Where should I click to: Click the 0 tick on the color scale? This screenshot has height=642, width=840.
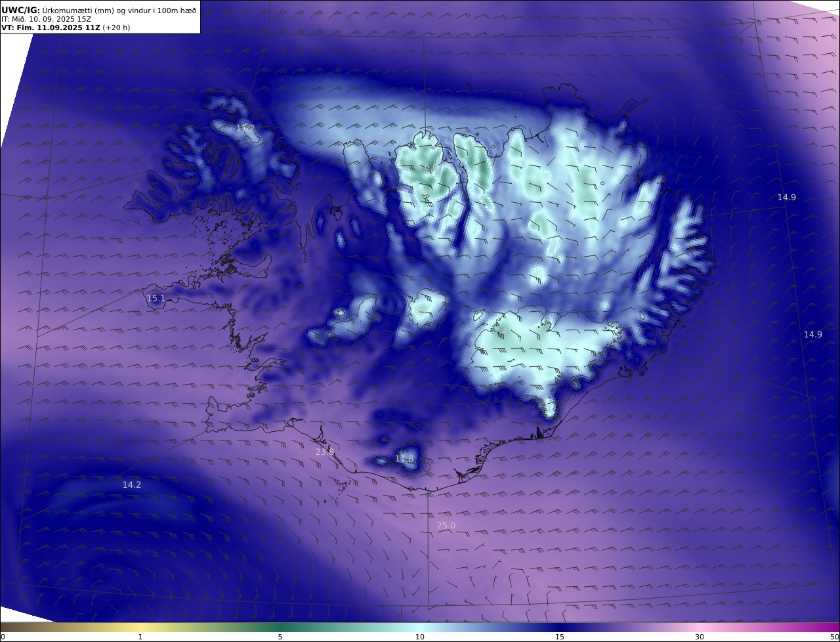pyautogui.click(x=3, y=637)
